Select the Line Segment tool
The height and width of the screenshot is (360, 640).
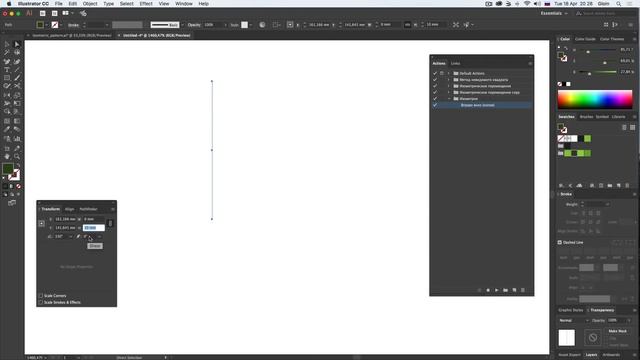(17, 70)
